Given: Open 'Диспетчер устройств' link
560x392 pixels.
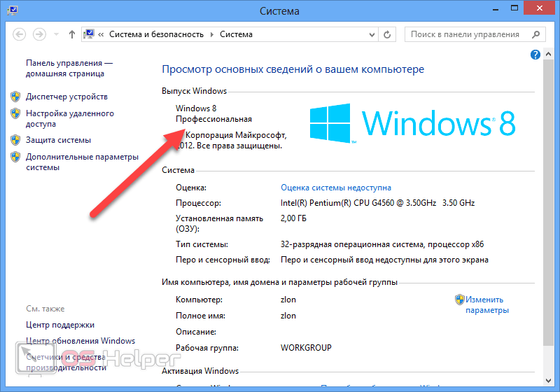Looking at the screenshot, I should [x=66, y=97].
